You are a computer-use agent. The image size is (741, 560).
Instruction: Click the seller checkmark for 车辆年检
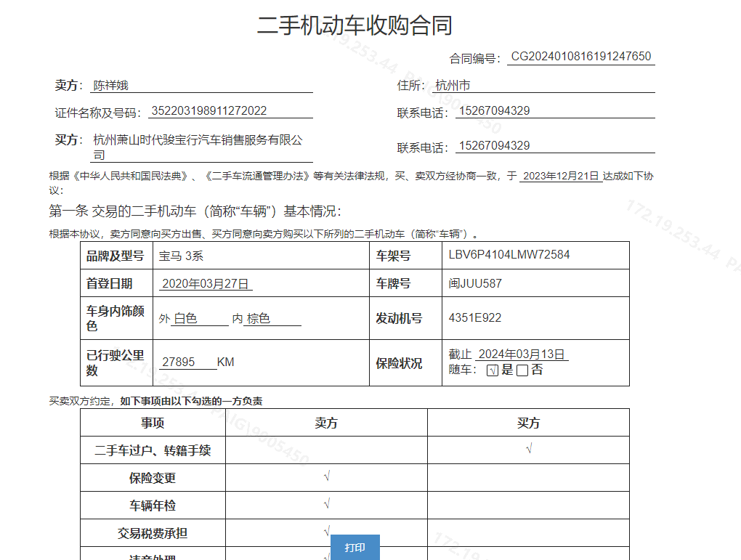tap(327, 504)
